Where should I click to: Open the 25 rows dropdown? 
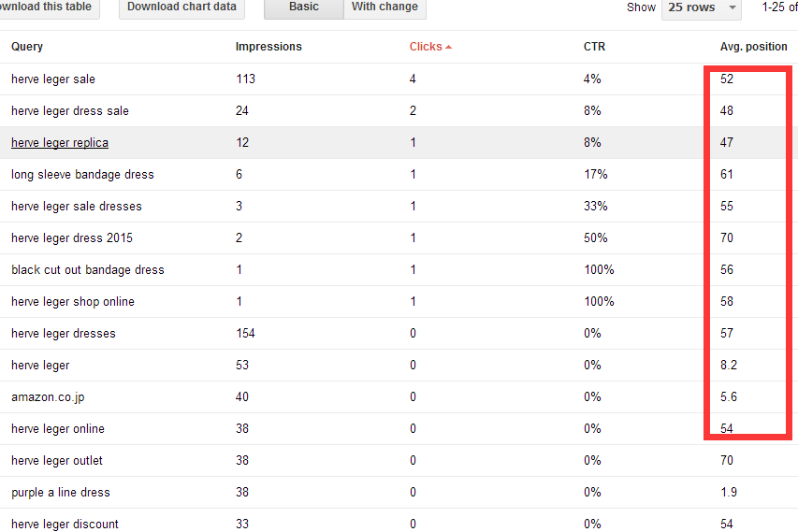click(702, 7)
